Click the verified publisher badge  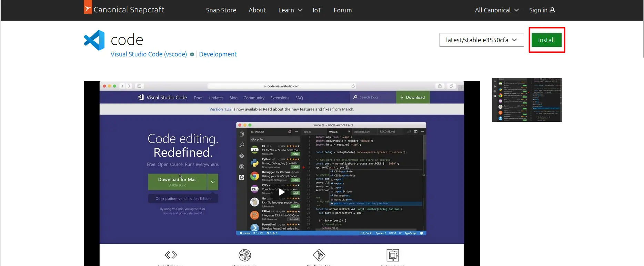pos(192,54)
